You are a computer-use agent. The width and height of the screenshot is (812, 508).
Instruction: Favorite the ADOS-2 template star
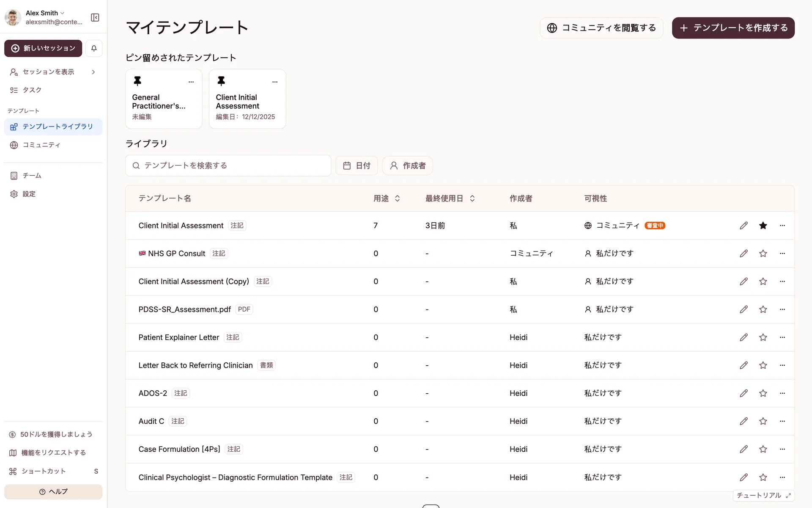tap(763, 393)
